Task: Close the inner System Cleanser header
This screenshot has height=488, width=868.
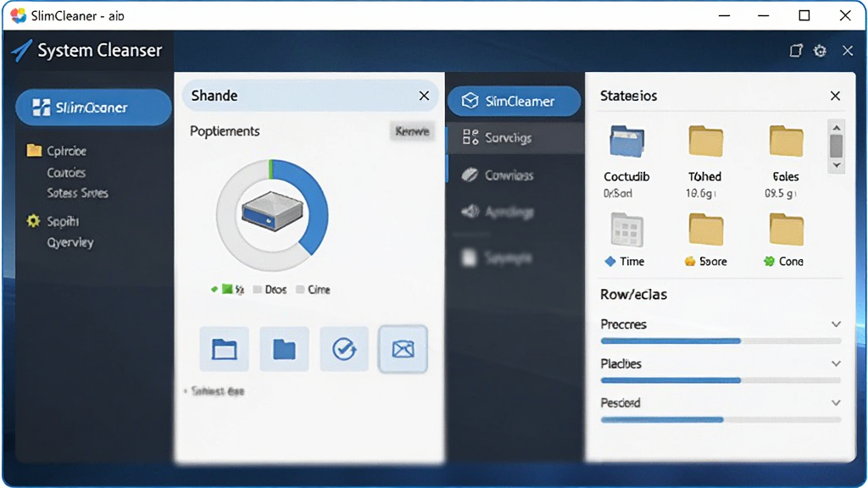Action: coord(848,51)
